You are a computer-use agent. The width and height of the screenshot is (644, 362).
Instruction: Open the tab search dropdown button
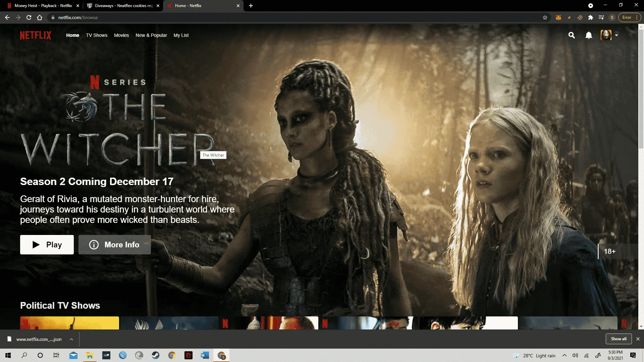click(x=591, y=6)
